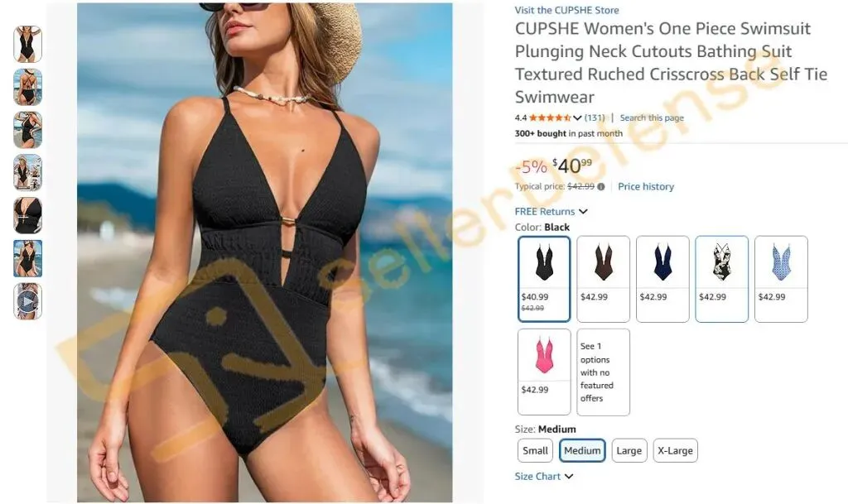Open the 131 reviews count link
Screen dimensions: 848x504
[x=595, y=118]
